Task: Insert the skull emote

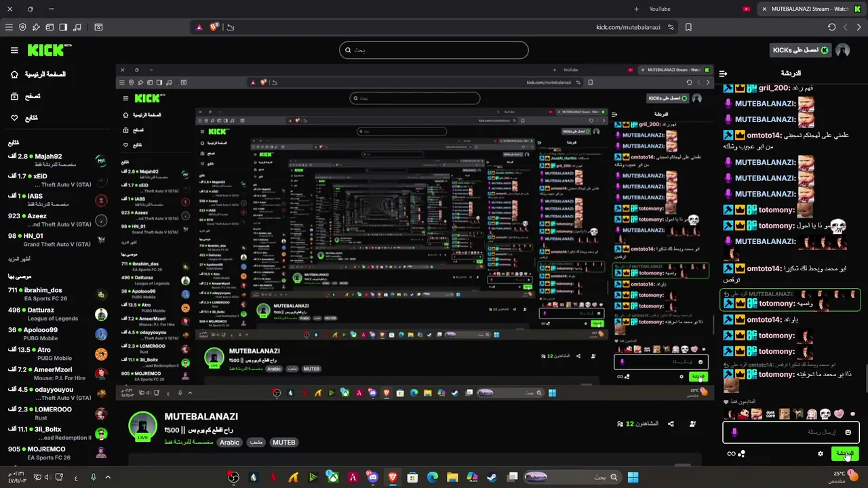Action: click(x=825, y=413)
